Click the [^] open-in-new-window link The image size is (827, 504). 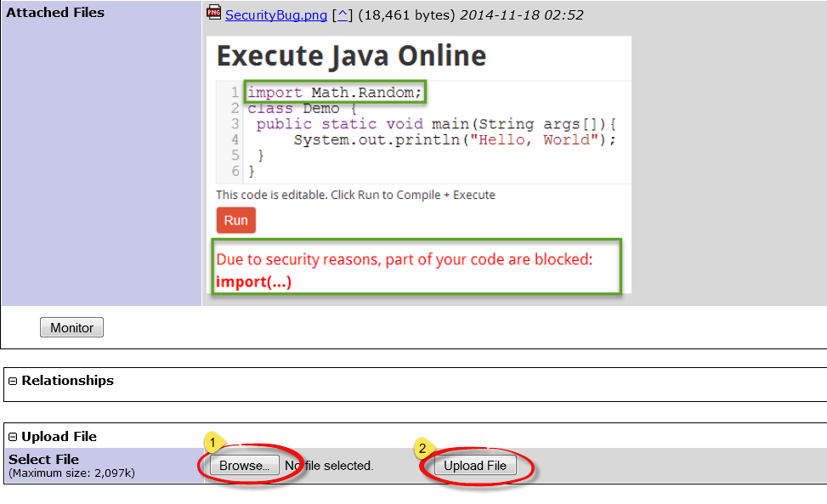pos(343,15)
